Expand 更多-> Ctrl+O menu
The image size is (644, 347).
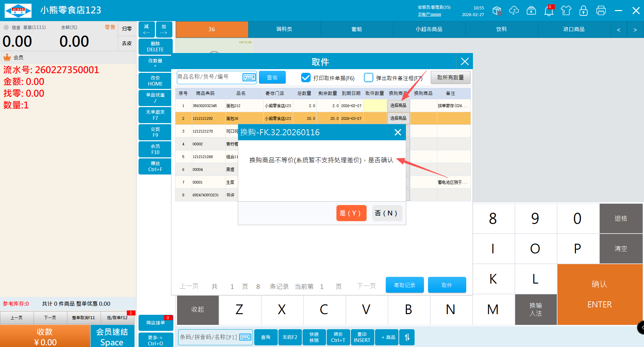[155, 340]
